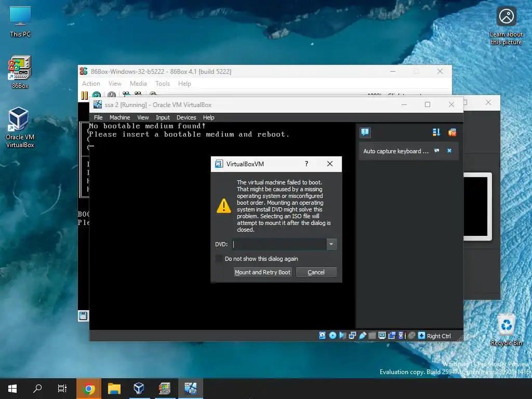
Task: Click the 86Box pause emulation toolbar icon
Action: 85,96
